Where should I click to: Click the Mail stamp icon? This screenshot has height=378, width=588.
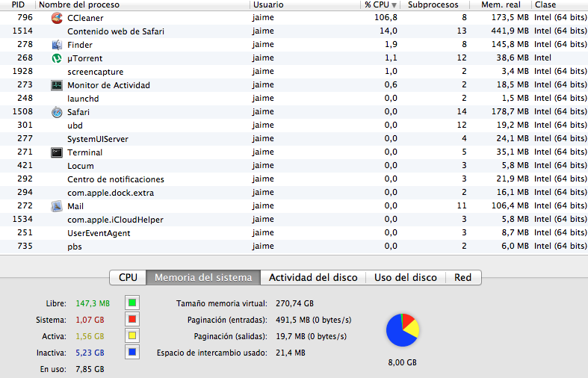(57, 206)
